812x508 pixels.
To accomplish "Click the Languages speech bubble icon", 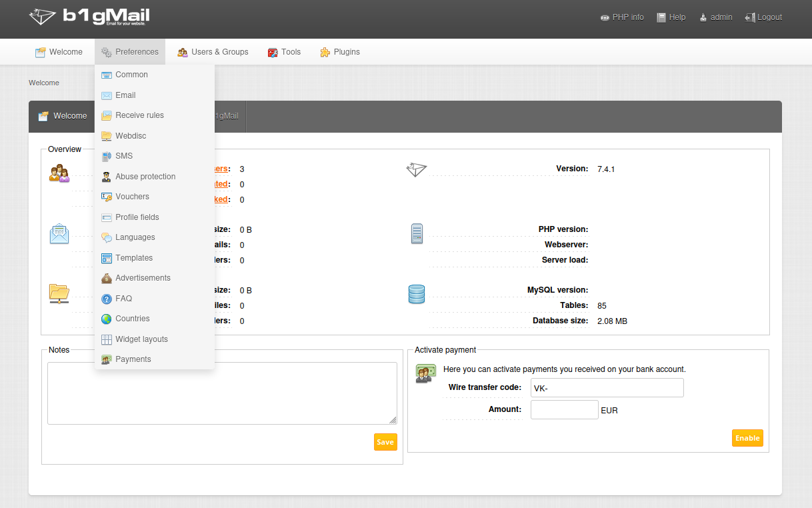I will click(107, 237).
